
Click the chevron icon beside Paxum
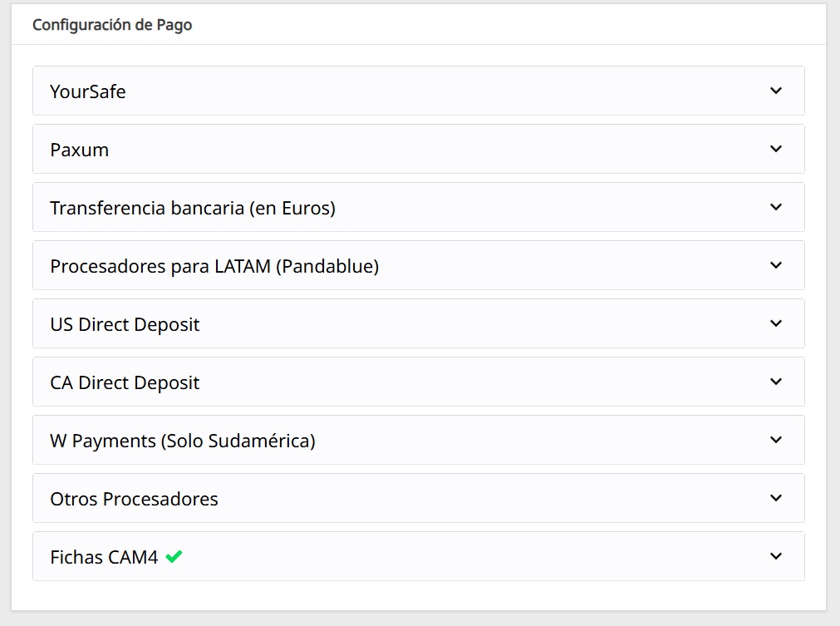776,149
